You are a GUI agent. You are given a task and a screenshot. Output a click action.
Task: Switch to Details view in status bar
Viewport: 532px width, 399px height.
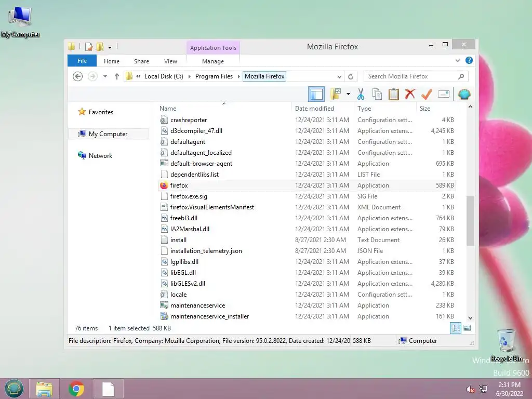coord(455,328)
